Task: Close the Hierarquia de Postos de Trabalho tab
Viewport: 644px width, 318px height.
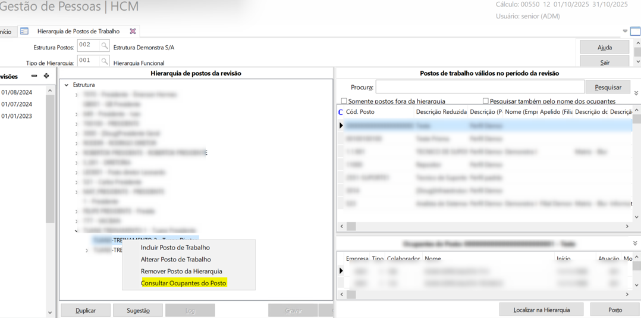Action: click(133, 32)
